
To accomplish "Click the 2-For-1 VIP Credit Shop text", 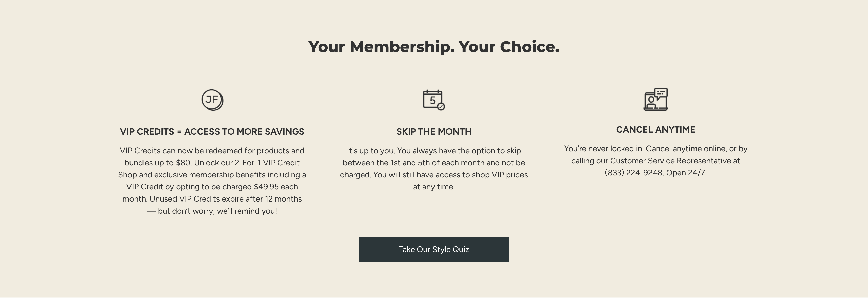I will click(x=268, y=162).
